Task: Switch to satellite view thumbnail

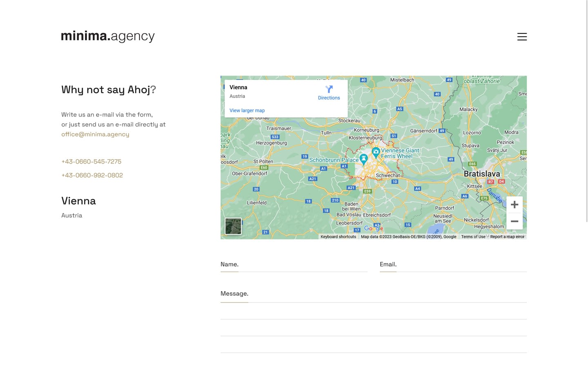Action: tap(233, 226)
